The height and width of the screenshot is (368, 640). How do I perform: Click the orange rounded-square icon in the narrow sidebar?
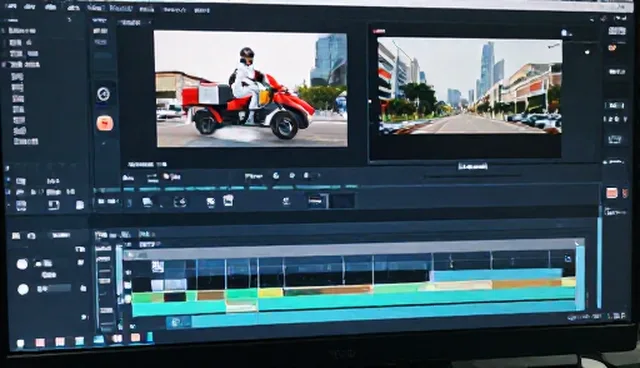tap(105, 123)
